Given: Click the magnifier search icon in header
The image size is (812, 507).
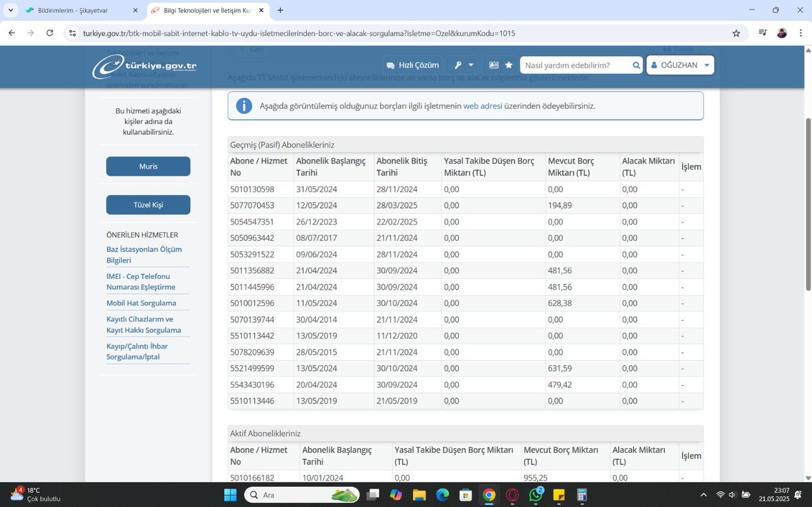Looking at the screenshot, I should coord(636,65).
